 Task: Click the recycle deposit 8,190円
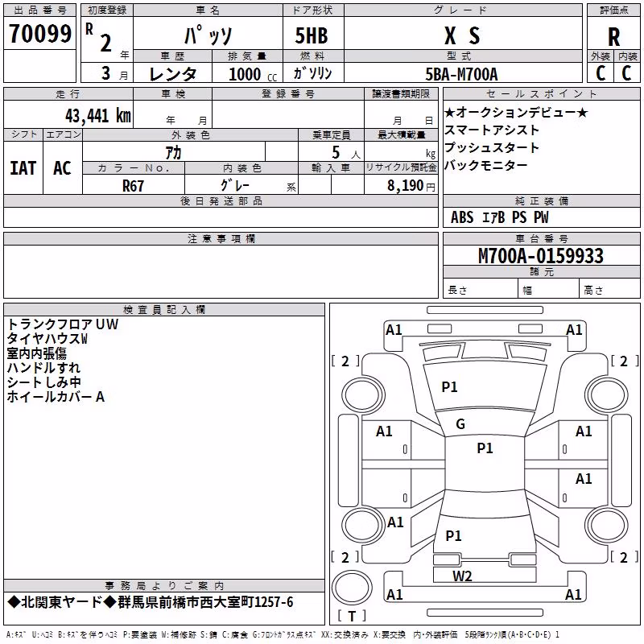pyautogui.click(x=411, y=186)
